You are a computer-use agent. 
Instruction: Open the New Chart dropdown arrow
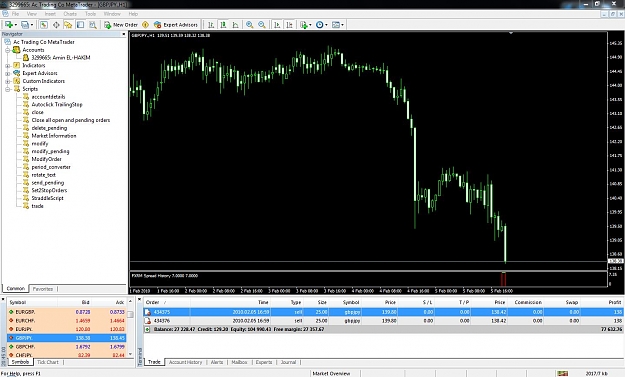pyautogui.click(x=16, y=25)
